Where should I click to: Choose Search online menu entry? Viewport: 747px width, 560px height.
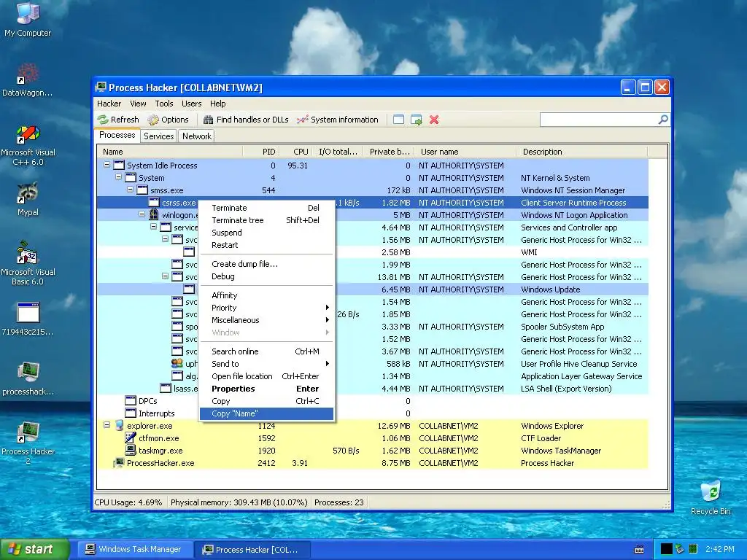266,351
